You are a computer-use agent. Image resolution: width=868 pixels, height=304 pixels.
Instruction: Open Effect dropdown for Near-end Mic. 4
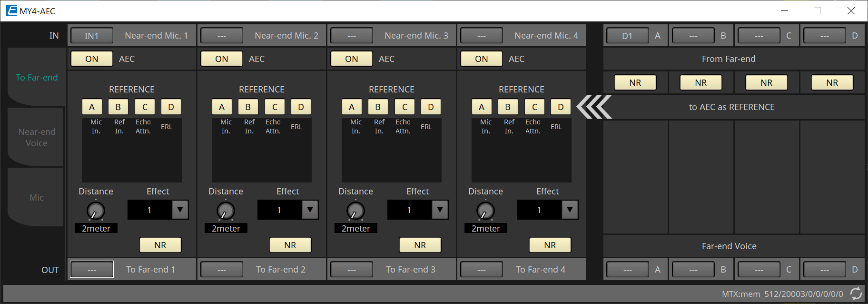click(x=570, y=210)
